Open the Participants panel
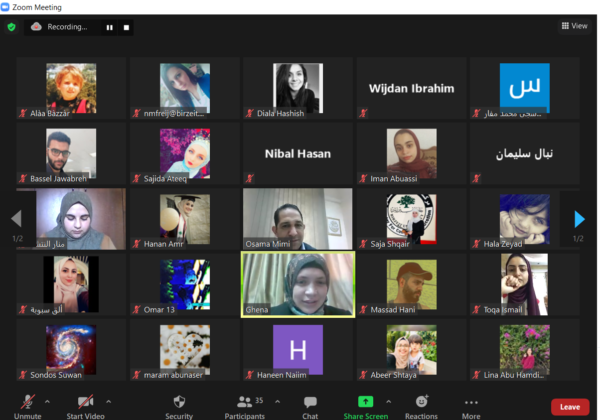Image resolution: width=600 pixels, height=420 pixels. [x=245, y=407]
